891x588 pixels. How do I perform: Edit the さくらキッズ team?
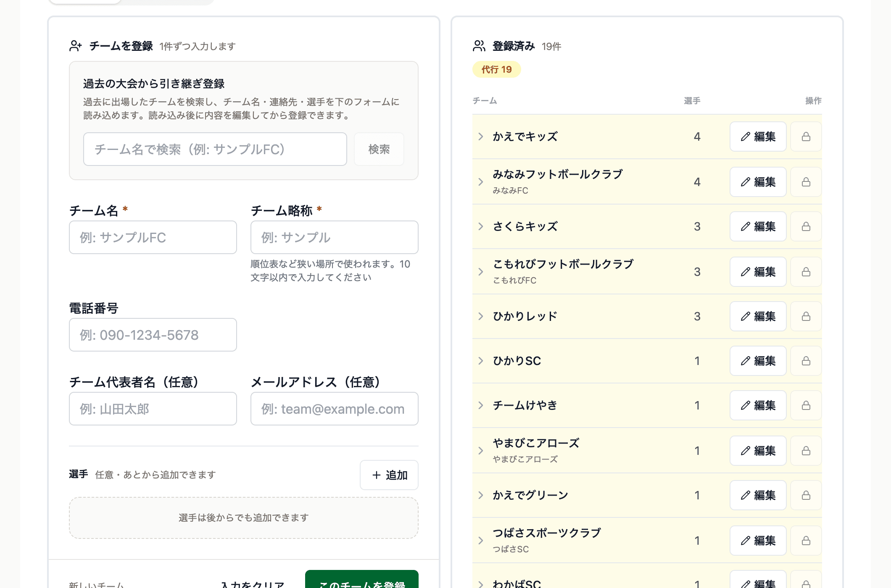coord(758,226)
